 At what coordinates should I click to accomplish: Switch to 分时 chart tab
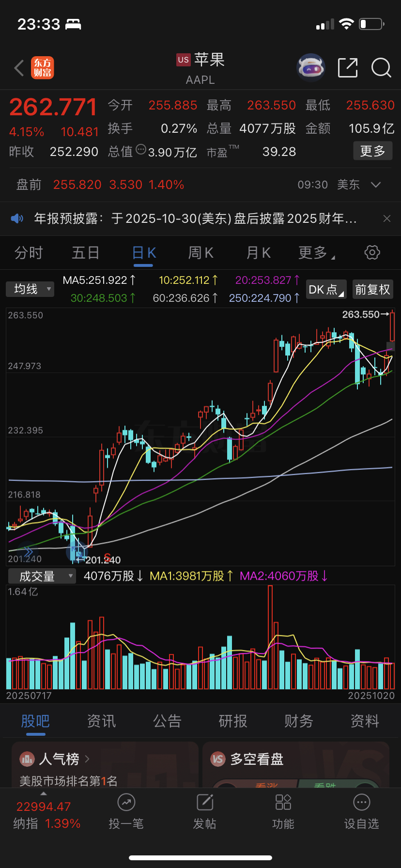coord(29,253)
